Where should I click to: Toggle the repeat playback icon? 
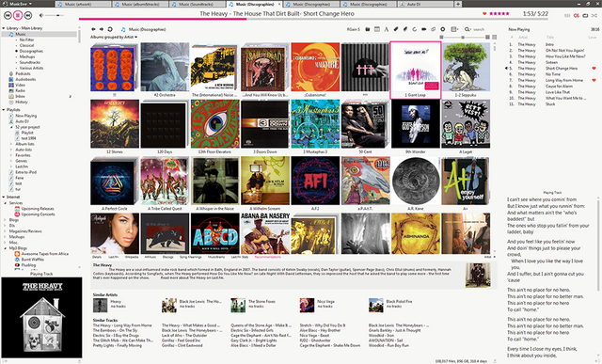point(585,15)
